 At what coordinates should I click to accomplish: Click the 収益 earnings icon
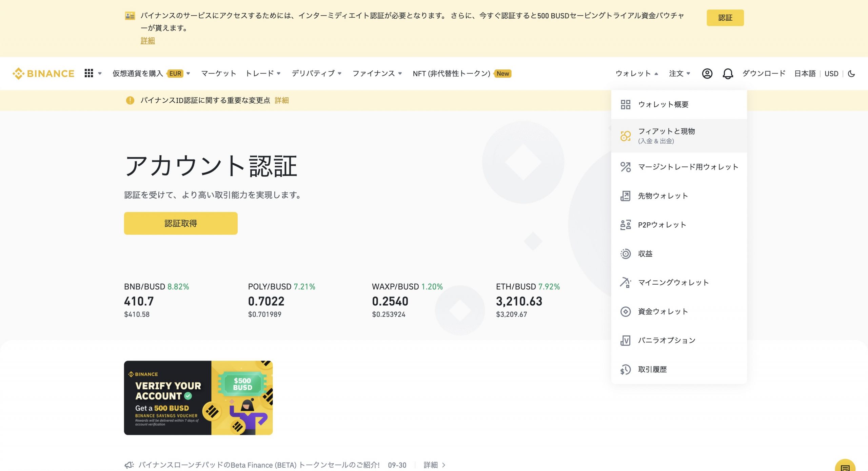pyautogui.click(x=625, y=253)
